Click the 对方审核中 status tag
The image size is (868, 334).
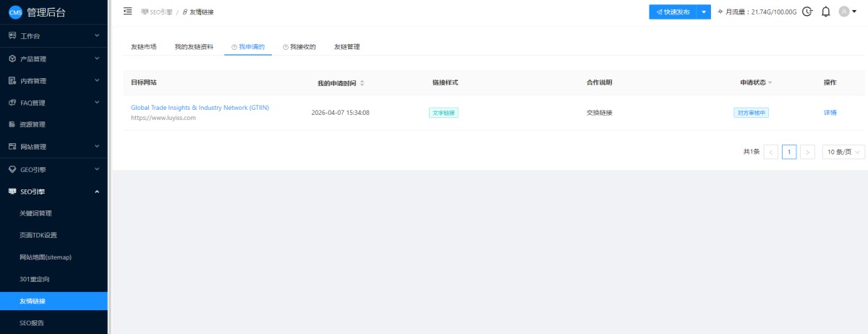(752, 113)
